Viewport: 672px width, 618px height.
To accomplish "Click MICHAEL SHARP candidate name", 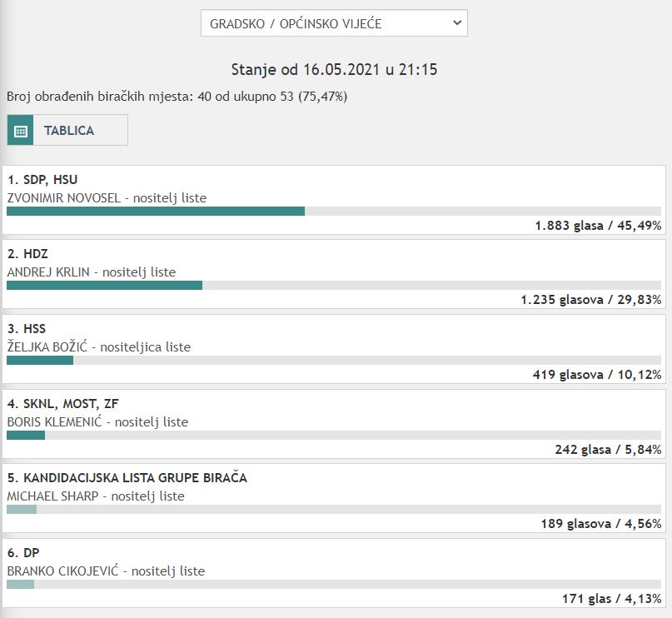I will point(52,496).
